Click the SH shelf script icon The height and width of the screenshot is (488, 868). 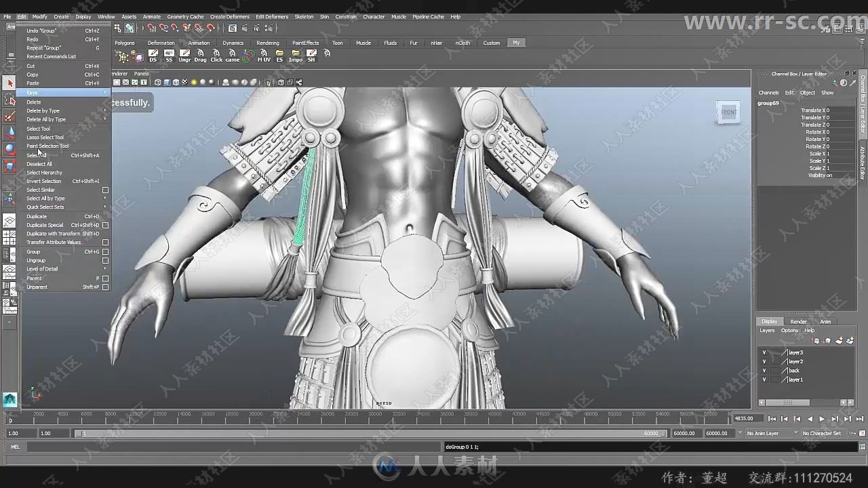311,56
